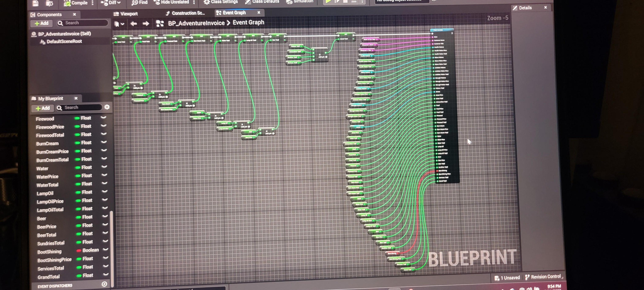This screenshot has height=290, width=644.
Task: Click Add in the My Blueprint panel
Action: tap(43, 108)
